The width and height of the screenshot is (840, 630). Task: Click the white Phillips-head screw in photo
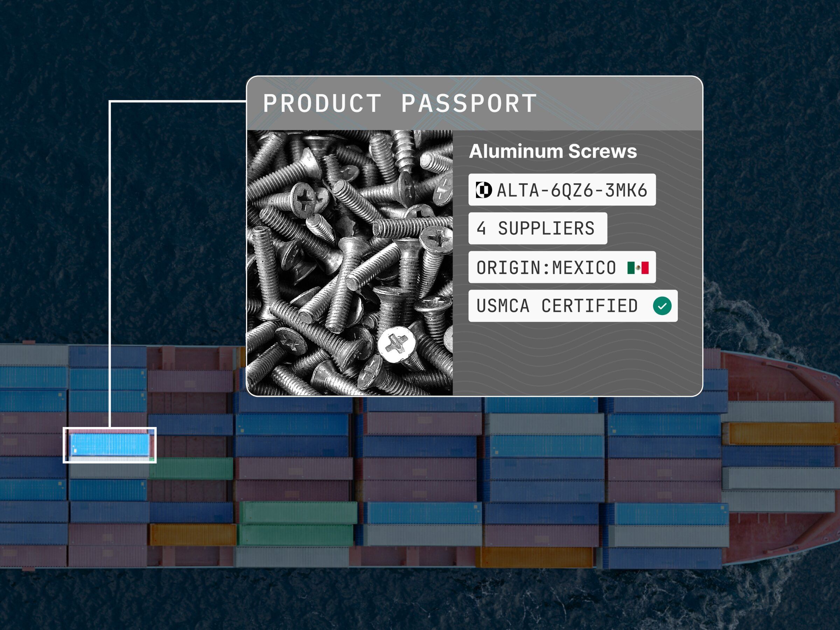(397, 345)
